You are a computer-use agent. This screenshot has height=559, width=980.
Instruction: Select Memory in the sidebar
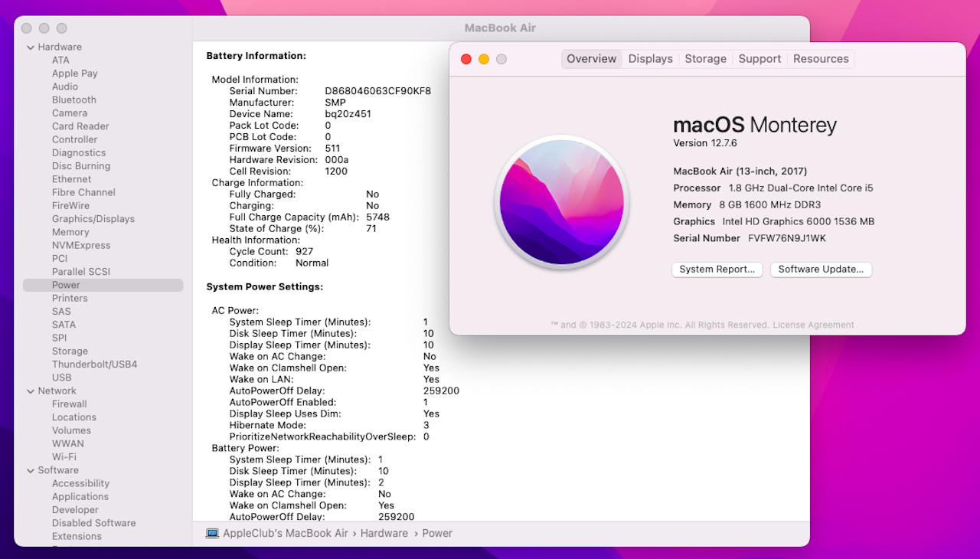[x=70, y=232]
